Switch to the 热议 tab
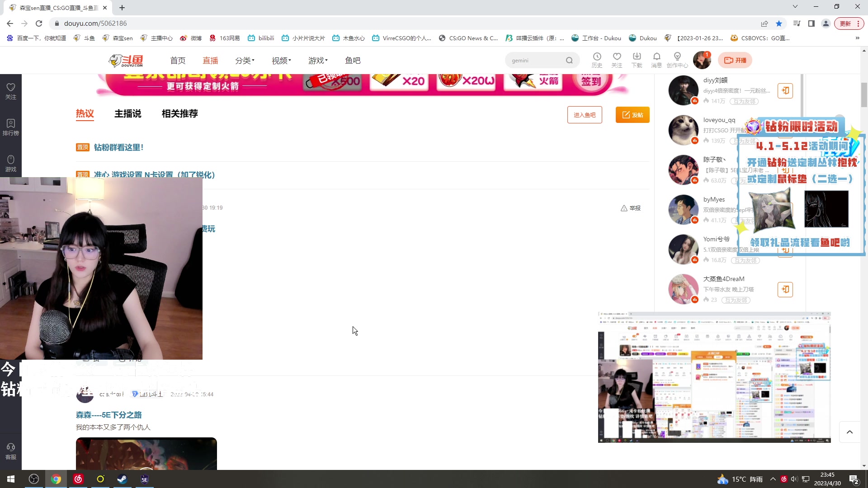 pyautogui.click(x=85, y=114)
